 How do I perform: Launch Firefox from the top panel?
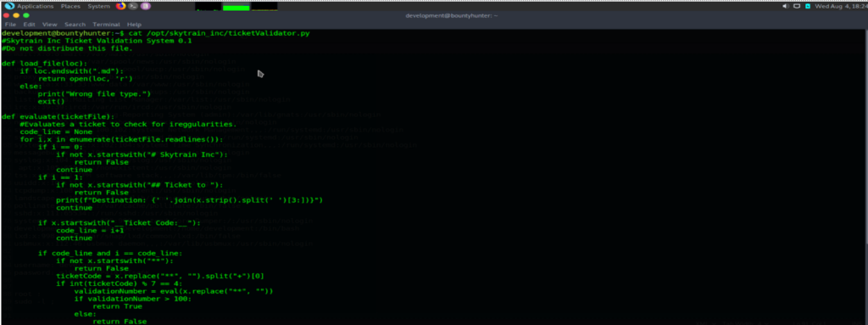click(121, 6)
